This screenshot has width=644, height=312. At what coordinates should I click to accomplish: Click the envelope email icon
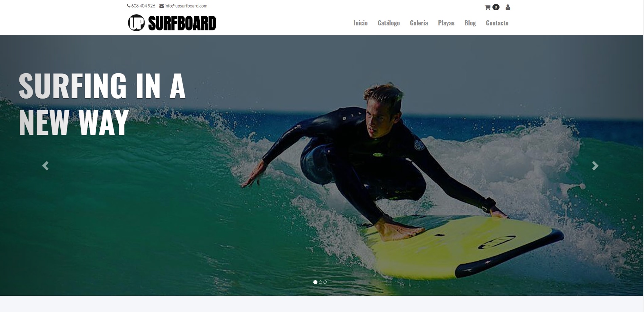(x=161, y=6)
